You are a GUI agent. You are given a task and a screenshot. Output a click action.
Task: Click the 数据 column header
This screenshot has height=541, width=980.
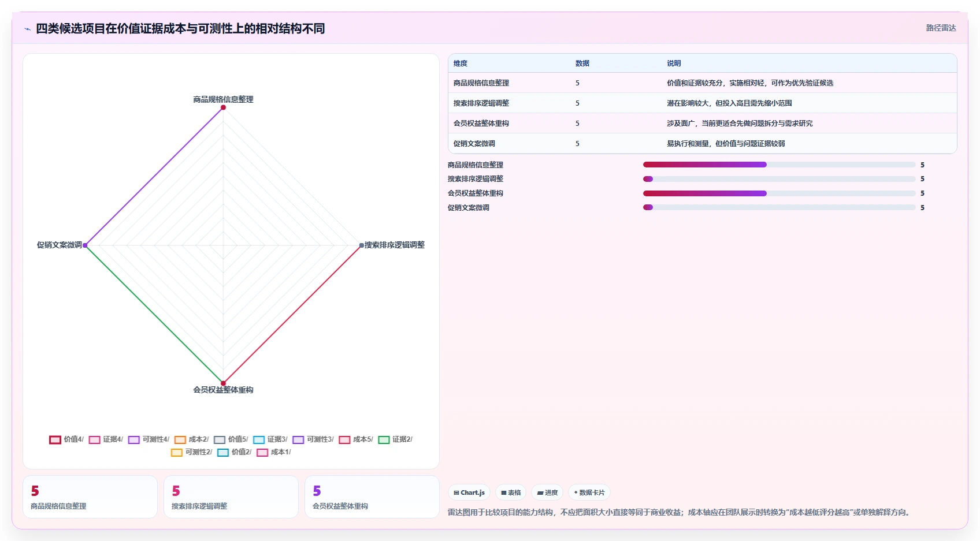582,64
